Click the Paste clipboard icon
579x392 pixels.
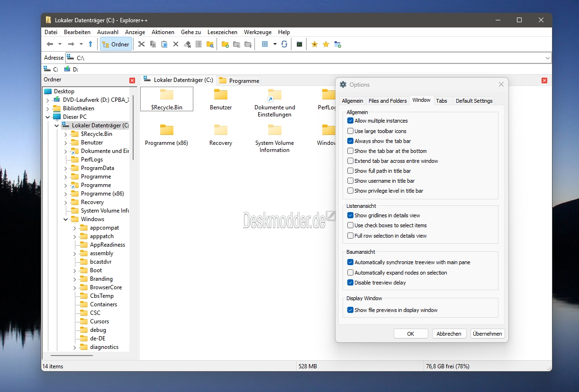click(164, 44)
